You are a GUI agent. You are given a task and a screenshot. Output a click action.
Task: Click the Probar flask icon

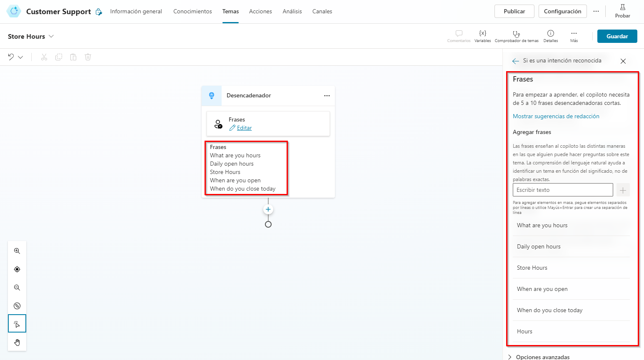coord(623,7)
